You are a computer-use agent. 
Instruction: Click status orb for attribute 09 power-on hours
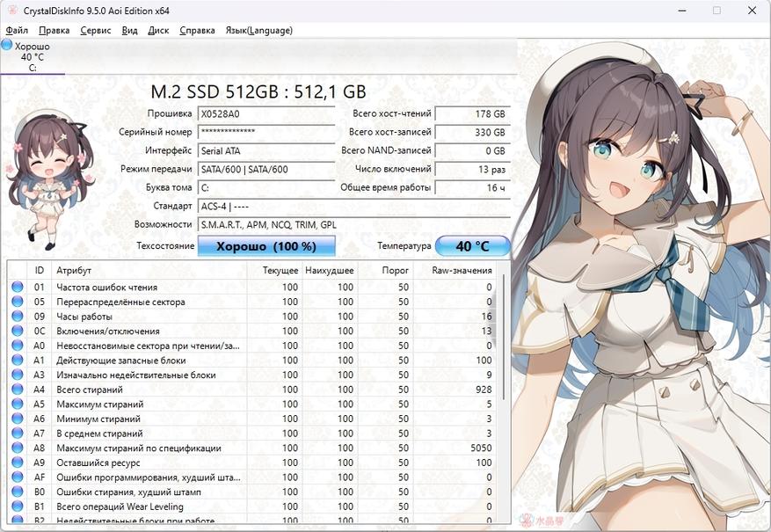17,317
